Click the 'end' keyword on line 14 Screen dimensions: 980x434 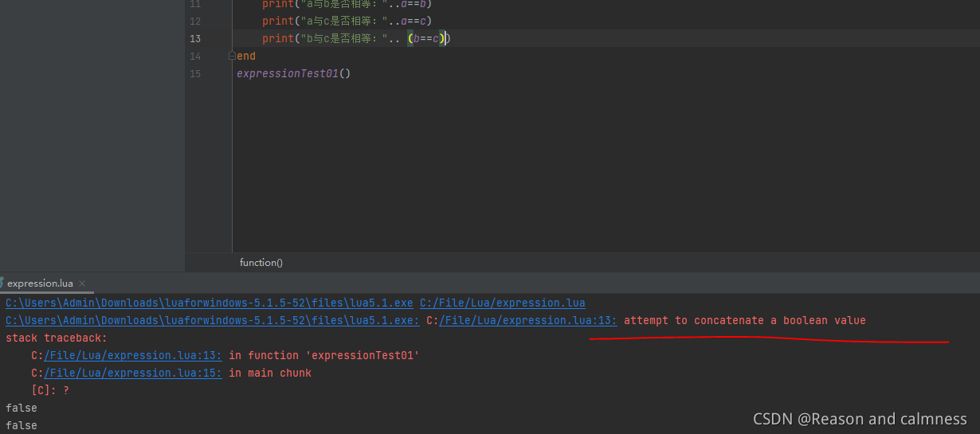[x=246, y=56]
